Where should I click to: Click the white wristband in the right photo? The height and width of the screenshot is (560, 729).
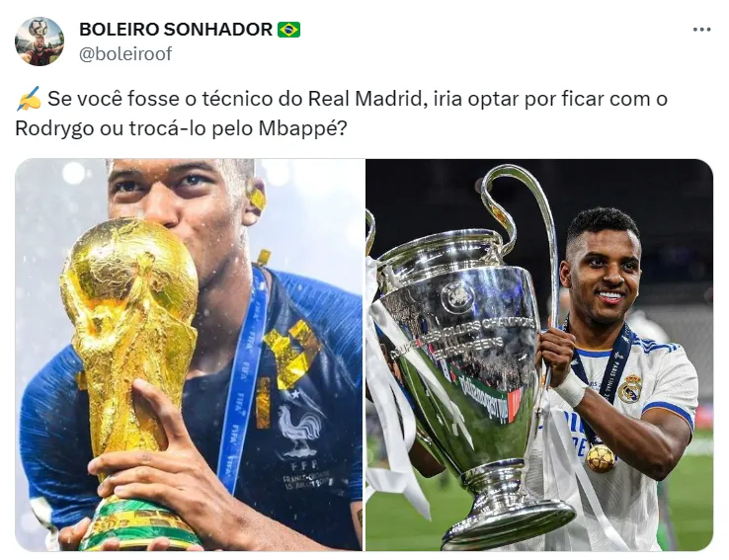[x=571, y=388]
